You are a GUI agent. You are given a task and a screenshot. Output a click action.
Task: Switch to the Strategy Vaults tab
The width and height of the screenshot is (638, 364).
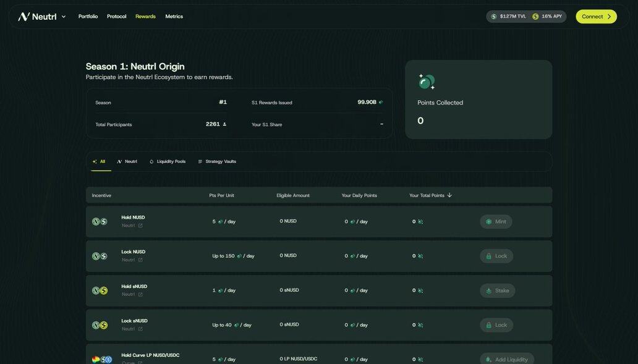click(217, 161)
